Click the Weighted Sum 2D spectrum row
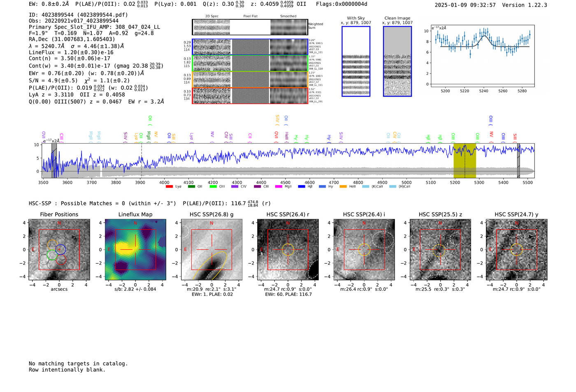Image resolution: width=576 pixels, height=392 pixels. click(x=250, y=27)
